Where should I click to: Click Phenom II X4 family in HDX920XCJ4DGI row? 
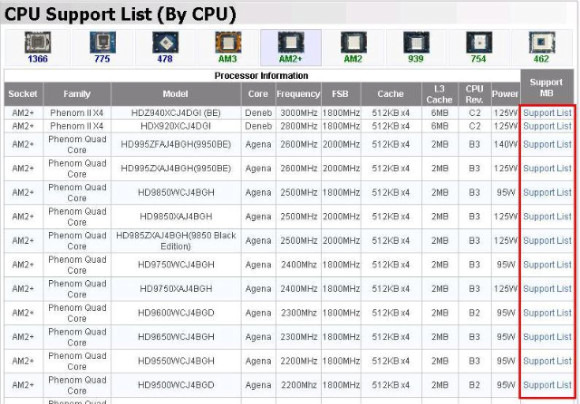click(77, 126)
